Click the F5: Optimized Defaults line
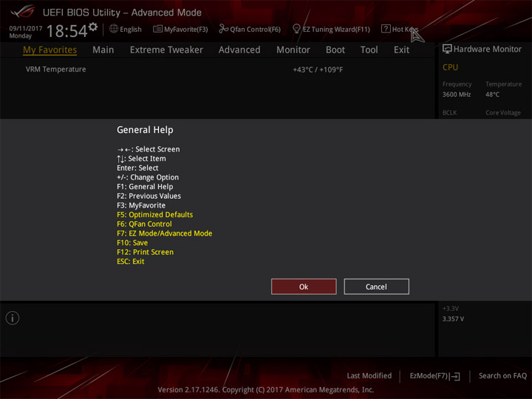 (x=154, y=215)
